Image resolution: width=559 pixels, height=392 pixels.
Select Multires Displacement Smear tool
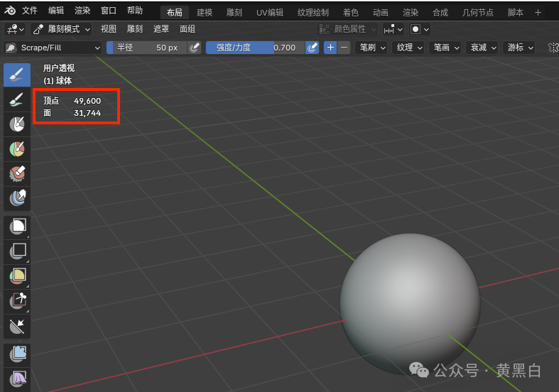click(17, 198)
